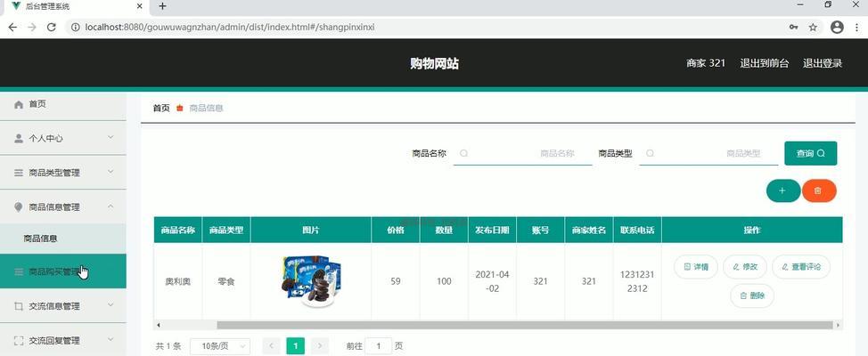Click the 商品类型 search input
Screen dimensions: 868x356
pos(708,153)
